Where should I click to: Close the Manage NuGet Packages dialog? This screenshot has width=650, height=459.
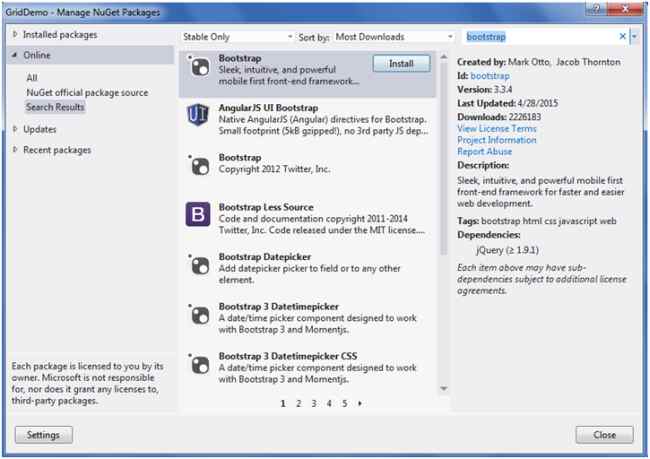(604, 435)
